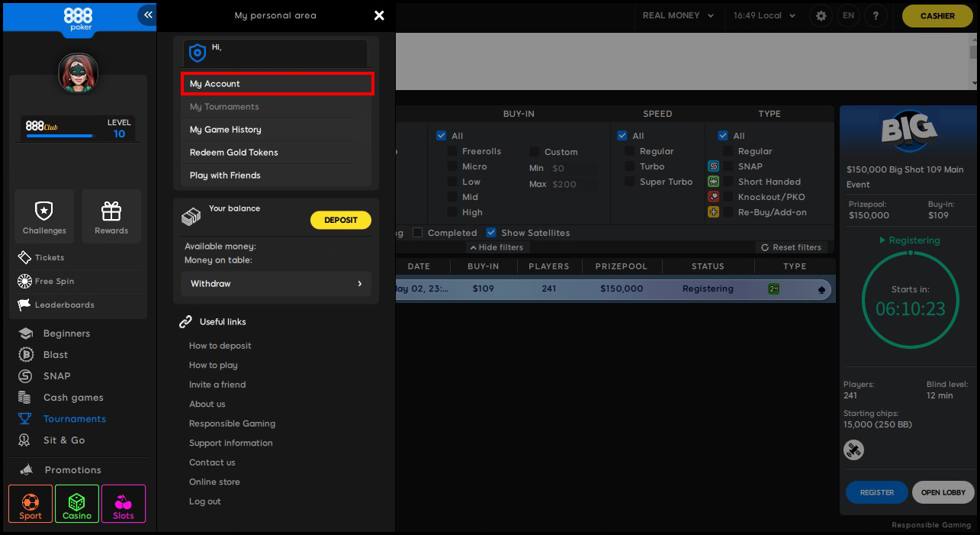980x535 pixels.
Task: Select the $150,000 Registering tournament row
Action: click(x=615, y=289)
